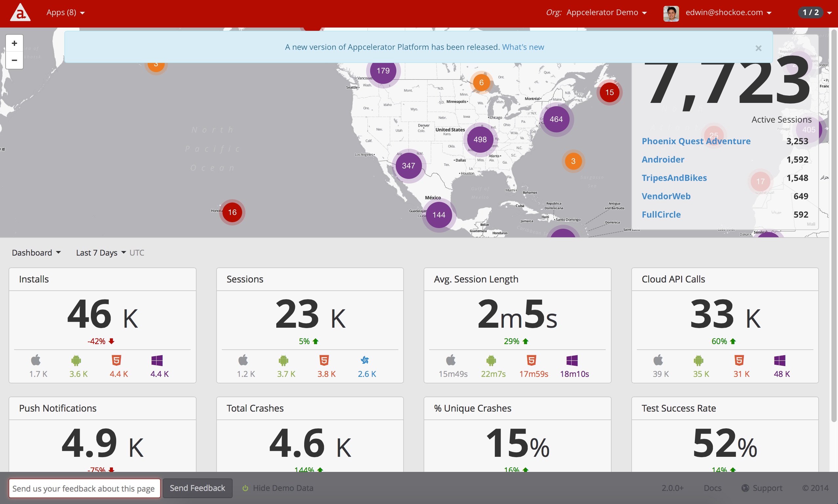The height and width of the screenshot is (504, 838).
Task: Click the Appcelerator logo icon
Action: [x=20, y=12]
